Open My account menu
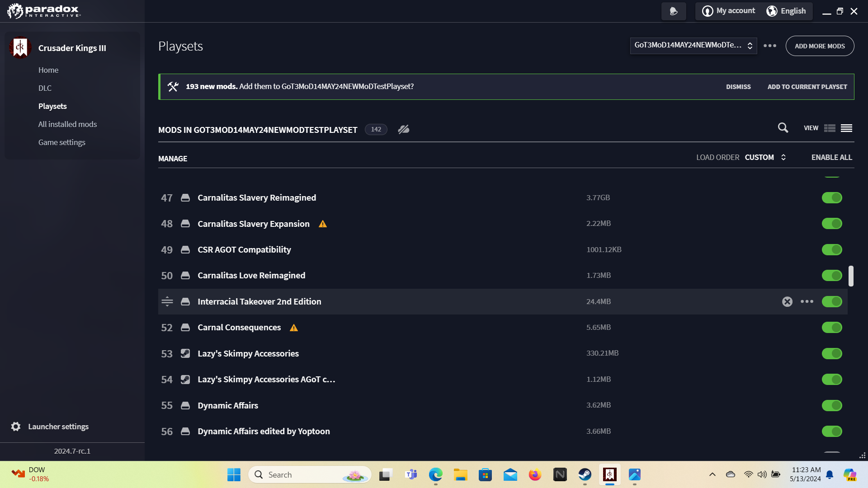868x488 pixels. tap(729, 11)
